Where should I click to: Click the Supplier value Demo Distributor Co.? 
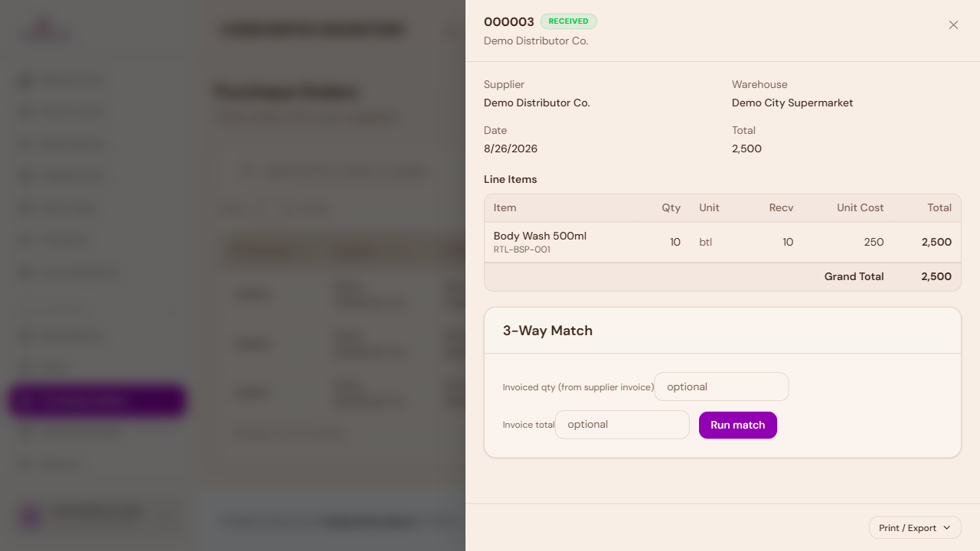pos(537,103)
